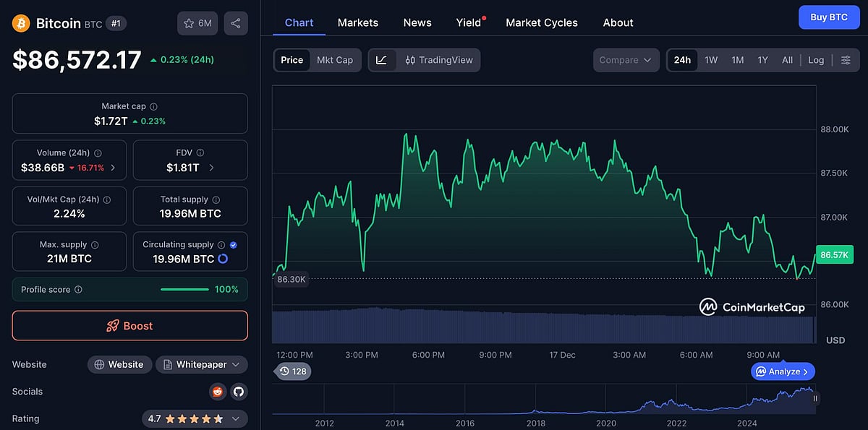Click the Buy BTC button

[x=829, y=17]
